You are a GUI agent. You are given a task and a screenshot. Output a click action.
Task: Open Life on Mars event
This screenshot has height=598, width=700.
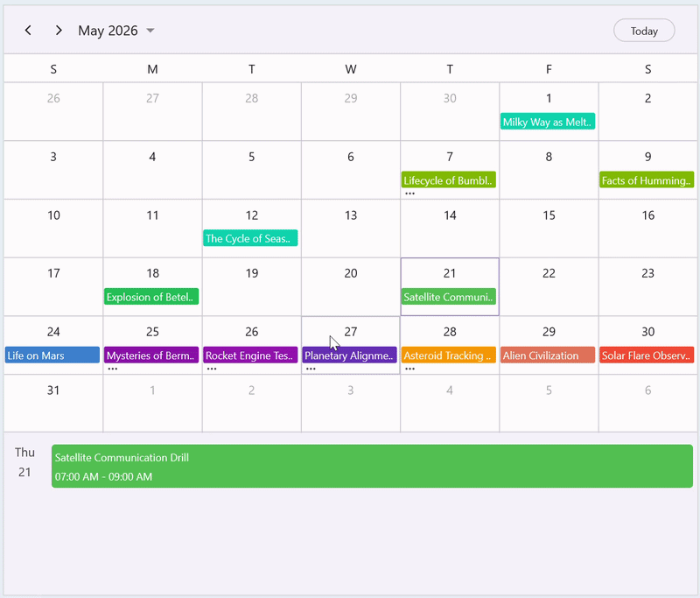52,355
